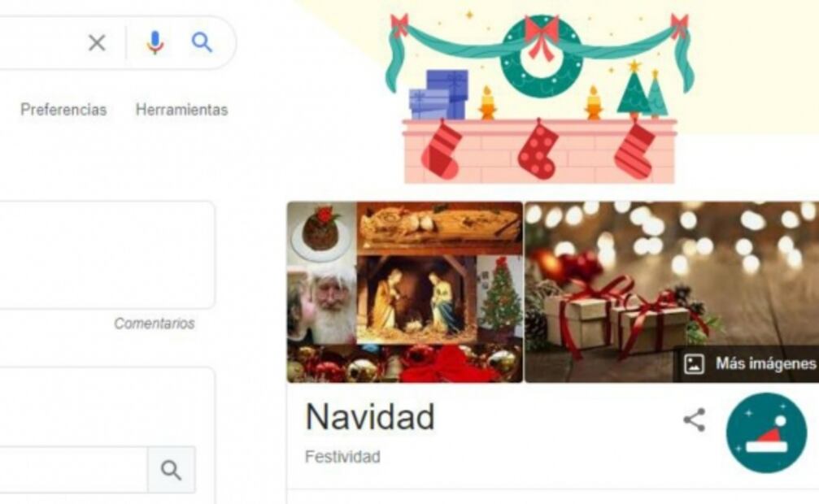819x504 pixels.
Task: Click the Festividad subtitle text
Action: coord(342,457)
